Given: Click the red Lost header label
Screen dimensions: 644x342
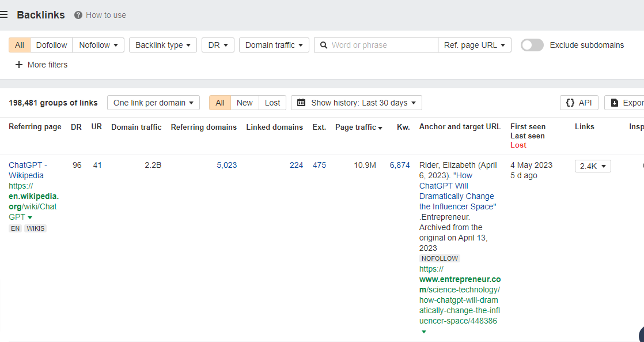Looking at the screenshot, I should tap(518, 145).
